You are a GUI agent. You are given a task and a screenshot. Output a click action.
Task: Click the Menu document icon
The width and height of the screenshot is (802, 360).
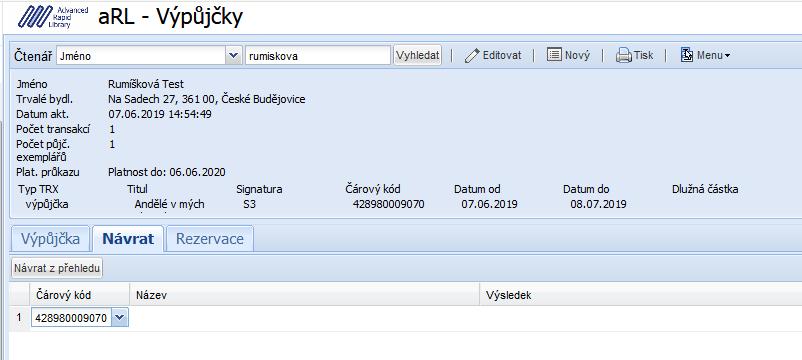686,55
